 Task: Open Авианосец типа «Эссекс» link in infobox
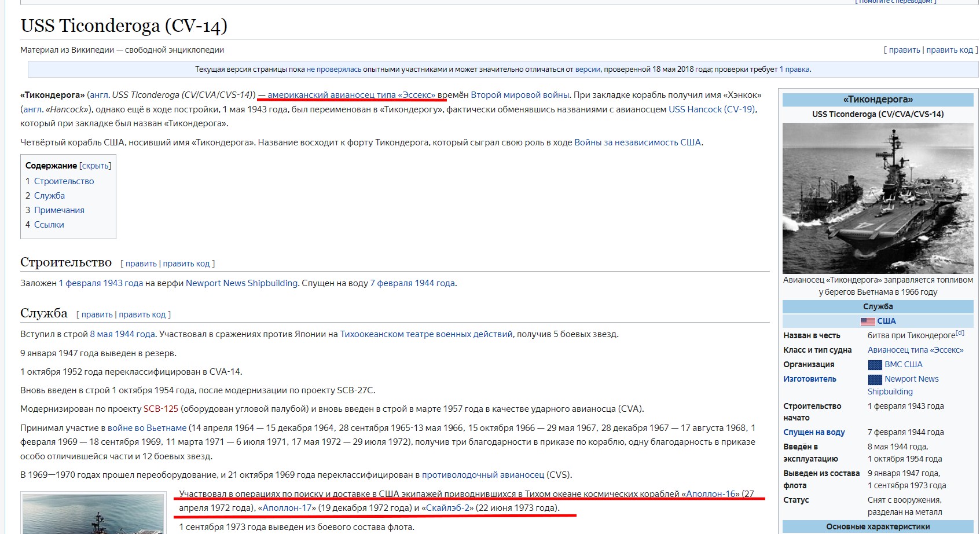(x=915, y=350)
